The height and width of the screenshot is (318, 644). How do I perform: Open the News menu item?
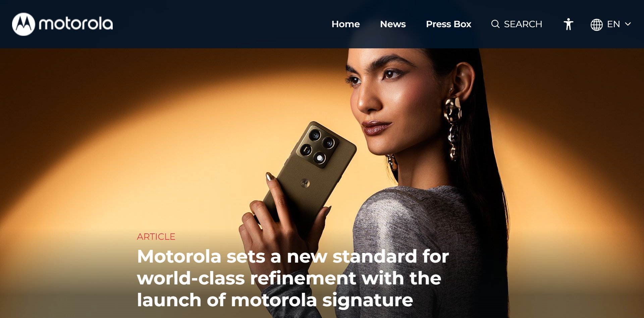click(393, 24)
